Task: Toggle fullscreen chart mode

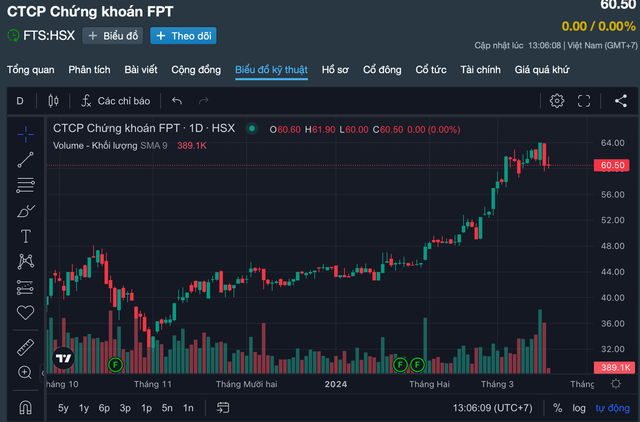Action: coord(585,101)
